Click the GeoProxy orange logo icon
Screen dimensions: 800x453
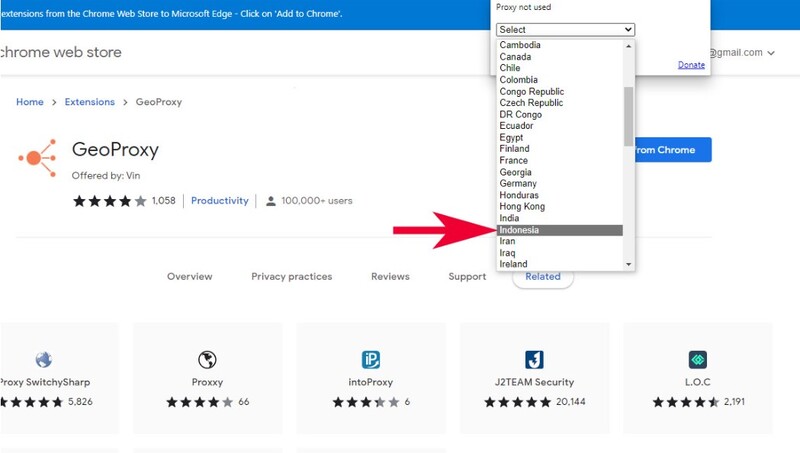37,158
